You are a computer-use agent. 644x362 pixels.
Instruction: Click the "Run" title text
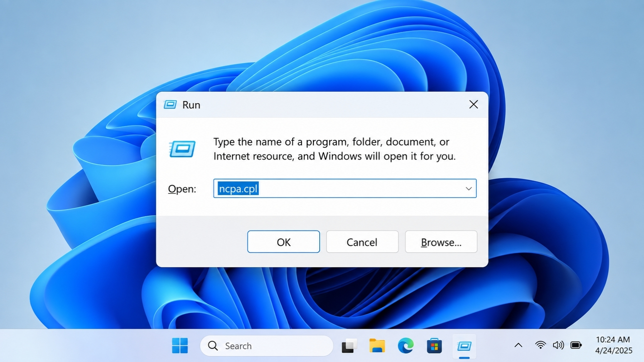pyautogui.click(x=191, y=105)
